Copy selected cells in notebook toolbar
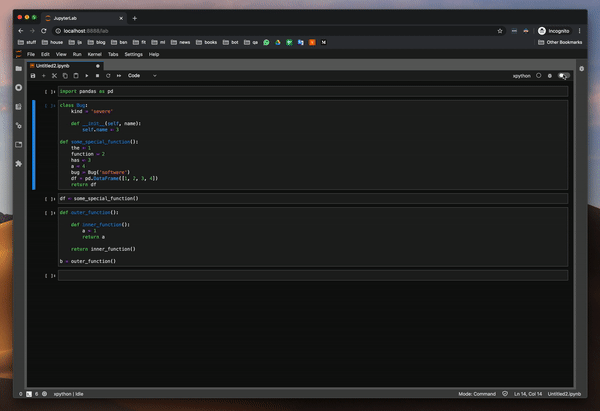Screen dimensions: 600x411 click(65, 76)
